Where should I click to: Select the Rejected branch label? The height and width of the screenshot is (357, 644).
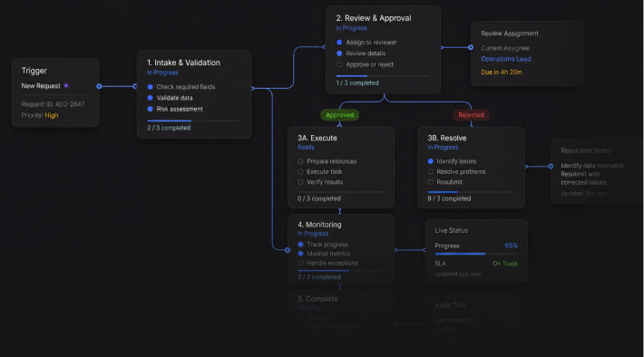click(471, 115)
